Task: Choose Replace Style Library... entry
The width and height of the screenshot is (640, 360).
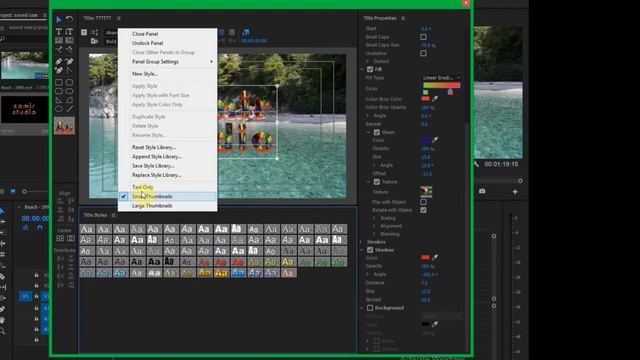Action: tap(168, 175)
